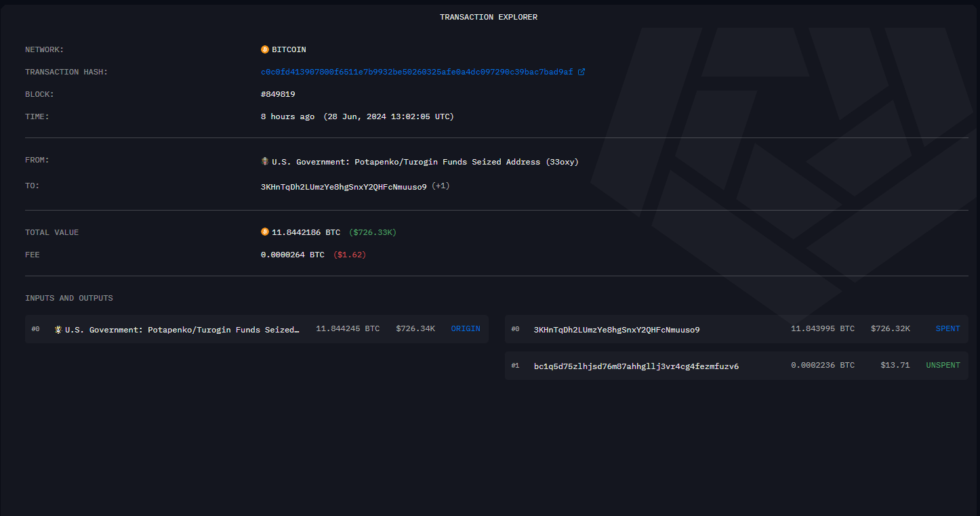The width and height of the screenshot is (980, 516).
Task: Open block #849819
Action: click(278, 94)
